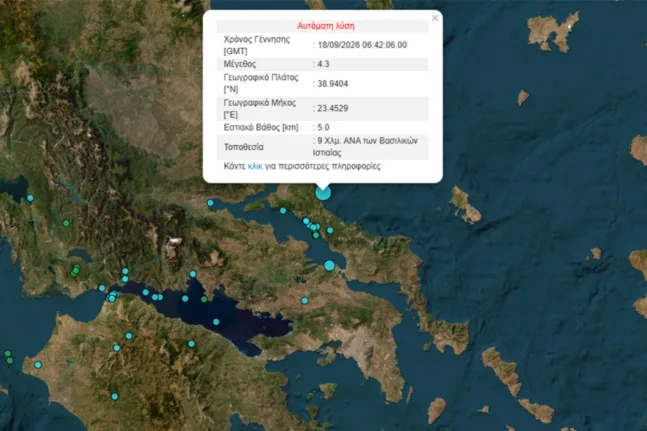Viewport: 647px width, 431px height.
Task: Select the cyan marker on Peloponnese's northwestern cape
Action: [x=38, y=365]
